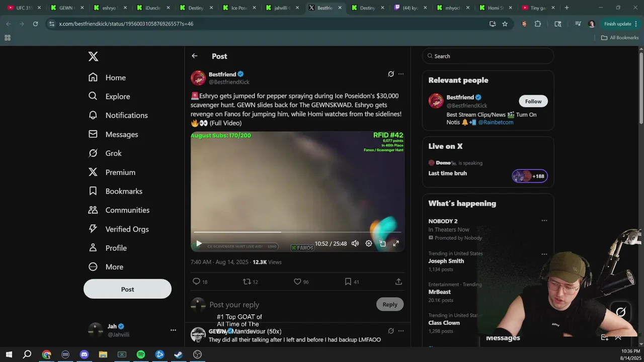
Task: Toggle the video fullscreen
Action: tap(396, 243)
